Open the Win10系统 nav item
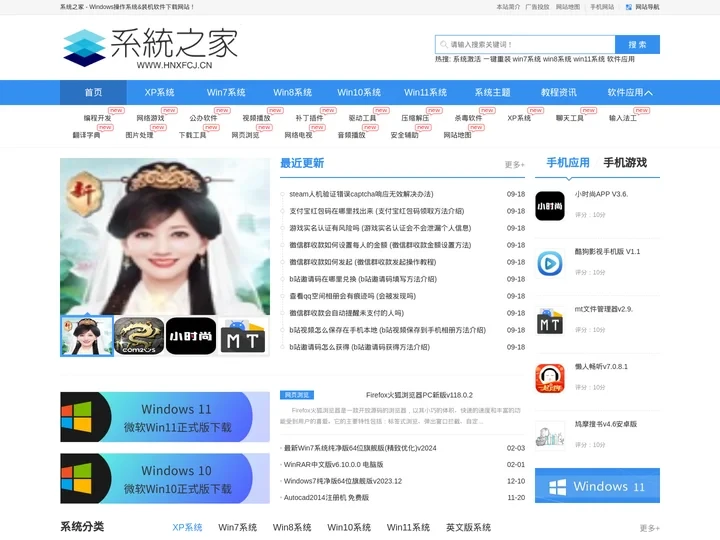Image resolution: width=720 pixels, height=540 pixels. pyautogui.click(x=359, y=92)
